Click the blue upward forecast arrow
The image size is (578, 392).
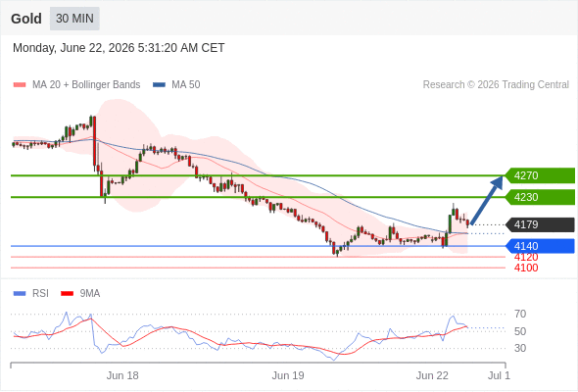pos(487,199)
